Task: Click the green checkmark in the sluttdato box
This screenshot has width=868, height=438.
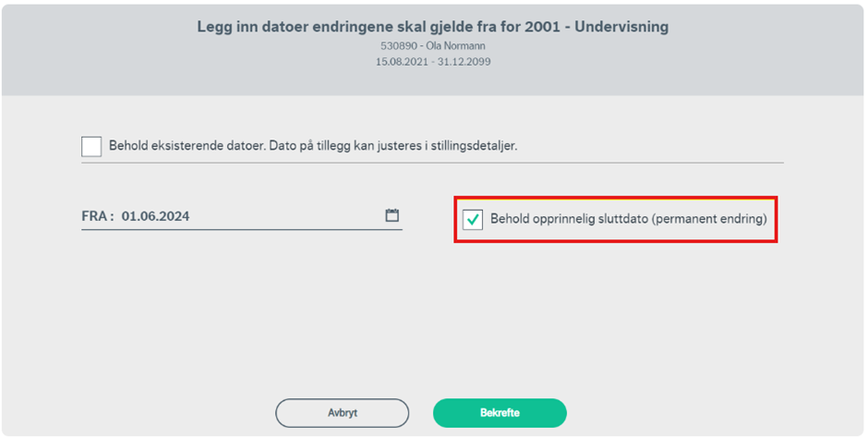Action: tap(473, 220)
